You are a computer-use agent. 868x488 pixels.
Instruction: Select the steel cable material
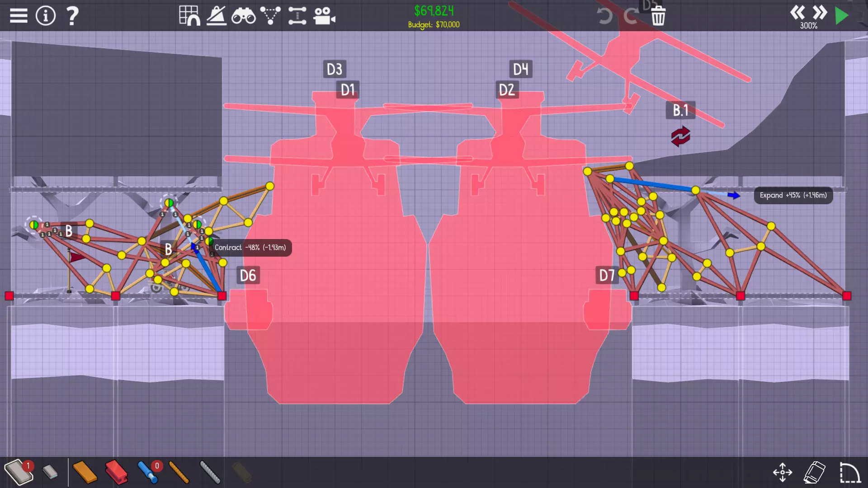(x=210, y=472)
